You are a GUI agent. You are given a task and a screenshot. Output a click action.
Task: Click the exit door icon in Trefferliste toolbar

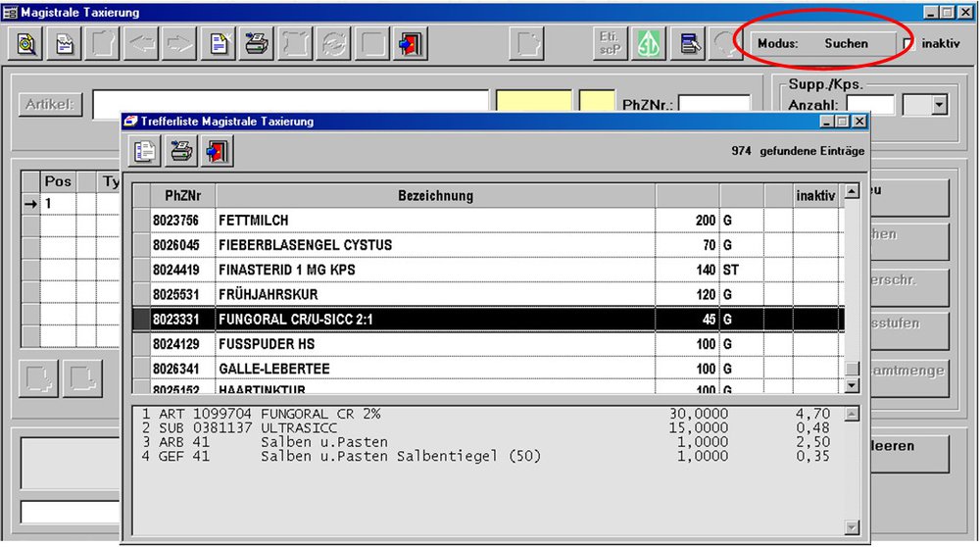point(218,151)
